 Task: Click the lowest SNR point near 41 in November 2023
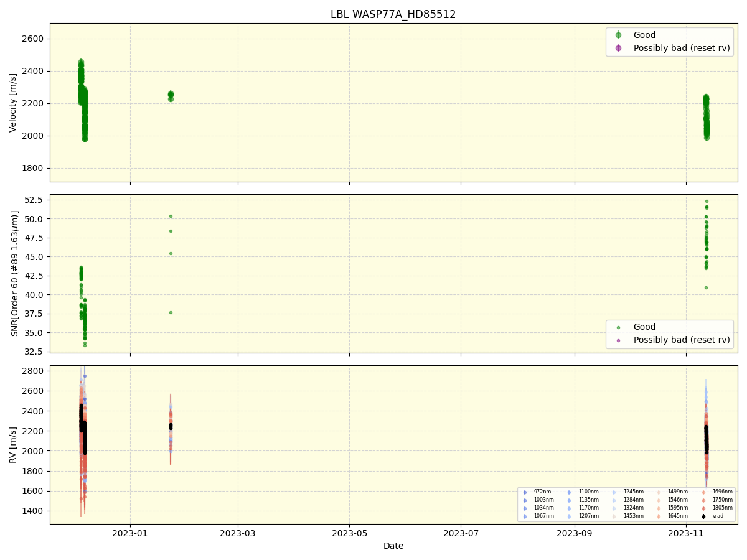click(706, 287)
